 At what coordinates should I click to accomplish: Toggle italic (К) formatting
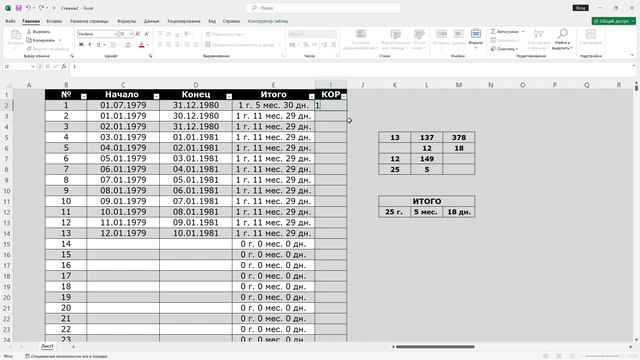(x=89, y=44)
